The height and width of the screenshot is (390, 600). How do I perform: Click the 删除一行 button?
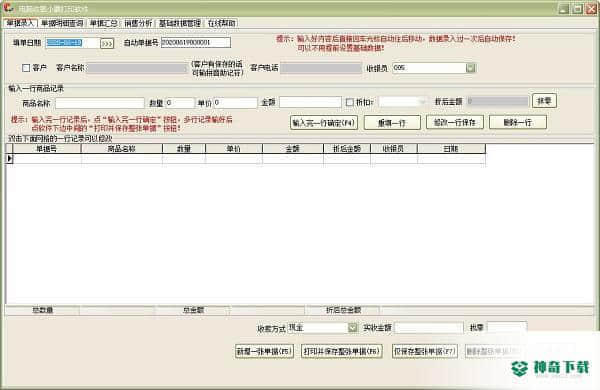tap(518, 122)
